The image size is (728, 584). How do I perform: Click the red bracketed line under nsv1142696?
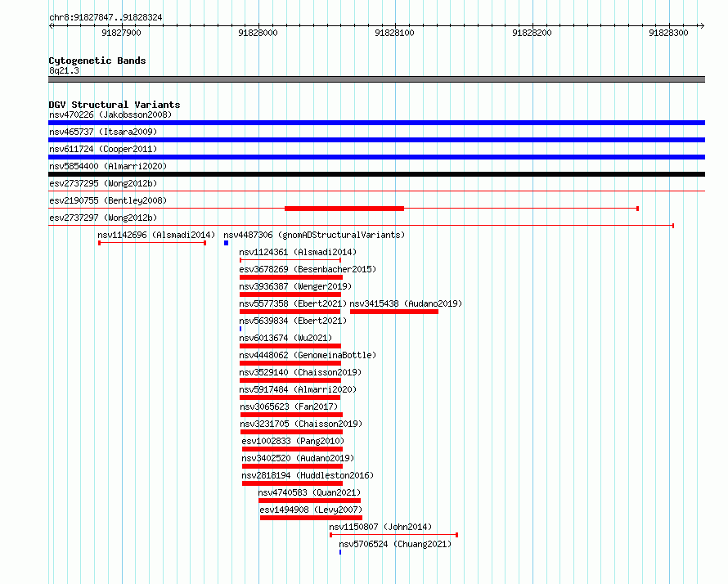click(152, 243)
